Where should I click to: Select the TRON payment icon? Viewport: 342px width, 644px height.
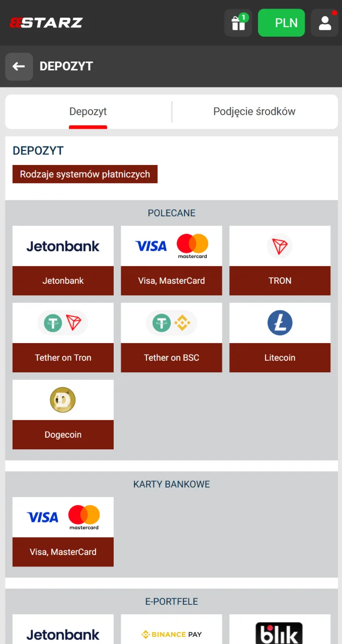tap(280, 246)
